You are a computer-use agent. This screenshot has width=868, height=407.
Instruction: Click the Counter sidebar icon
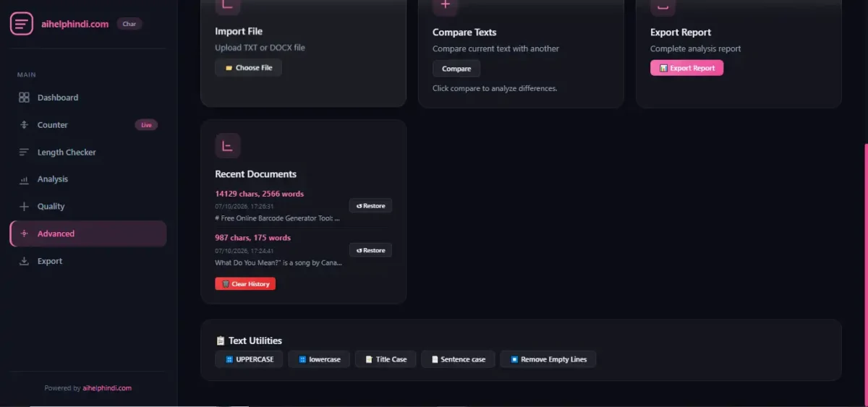coord(24,125)
